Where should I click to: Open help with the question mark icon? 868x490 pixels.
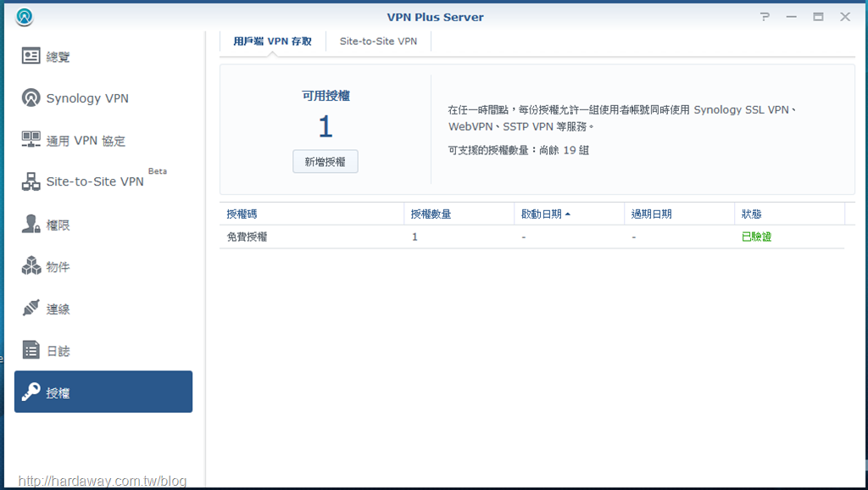[x=765, y=17]
